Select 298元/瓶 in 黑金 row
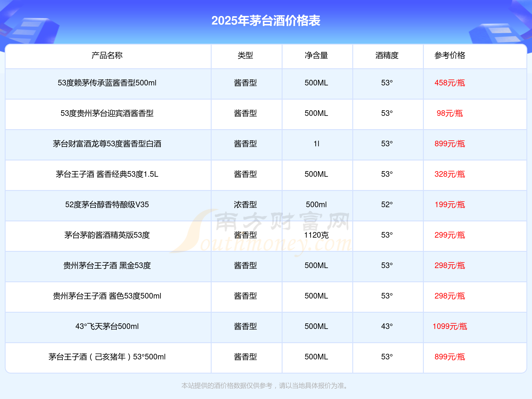532x399 pixels. pyautogui.click(x=450, y=265)
